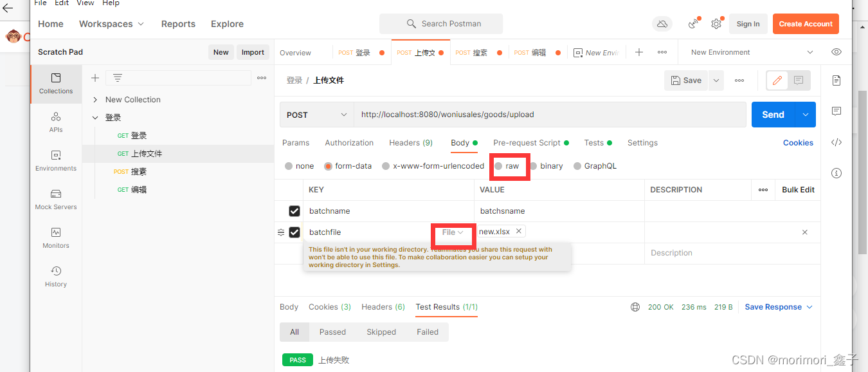
Task: Click the Send button
Action: pyautogui.click(x=773, y=115)
